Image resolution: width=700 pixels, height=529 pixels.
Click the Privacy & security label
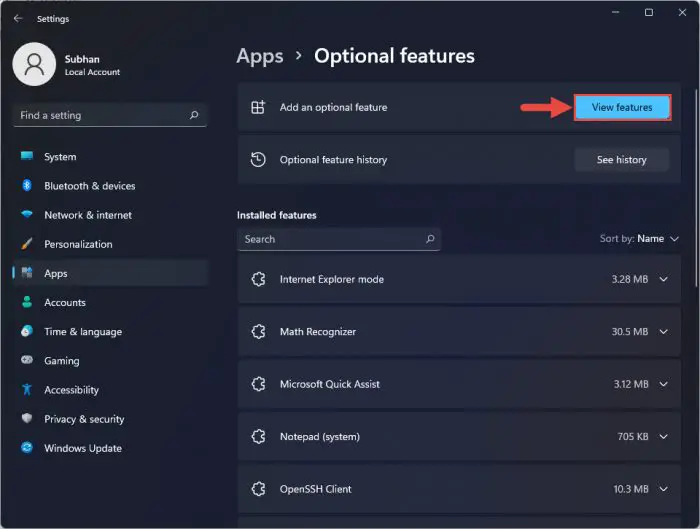[84, 419]
